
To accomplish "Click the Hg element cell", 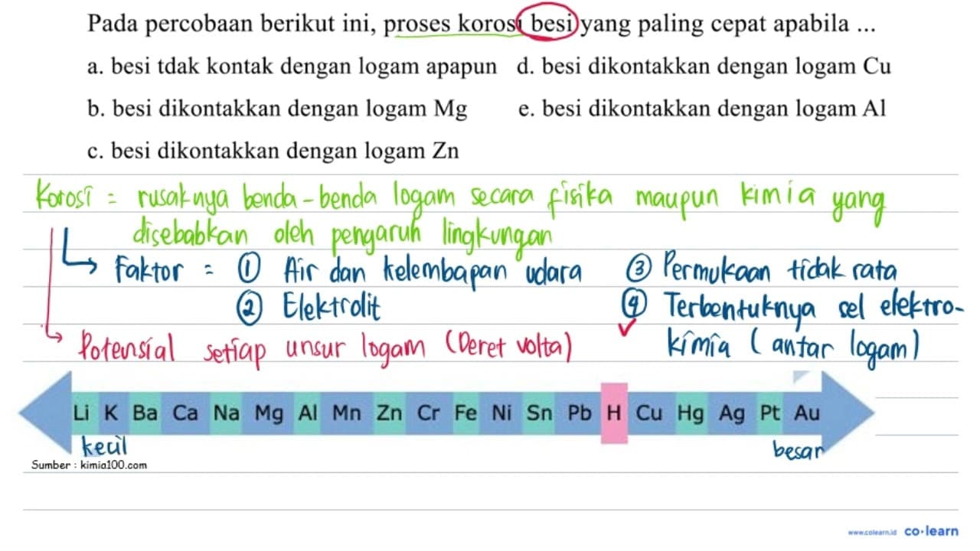I will (691, 413).
